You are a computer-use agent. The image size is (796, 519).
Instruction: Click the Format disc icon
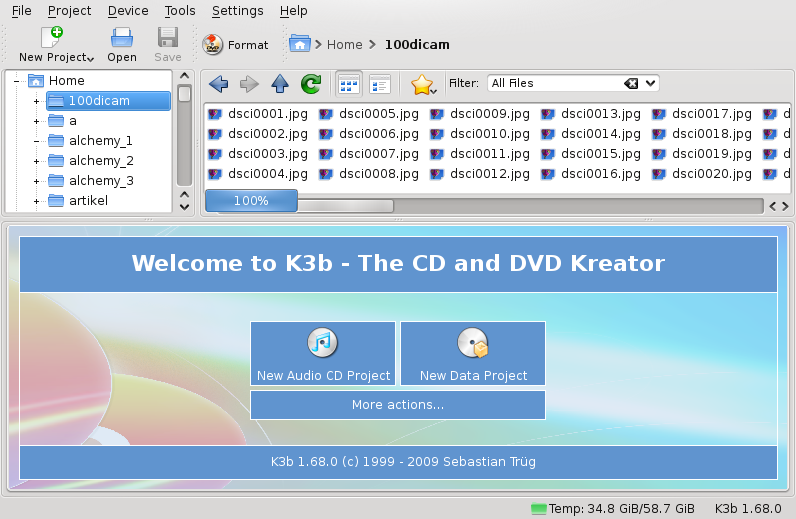point(213,45)
